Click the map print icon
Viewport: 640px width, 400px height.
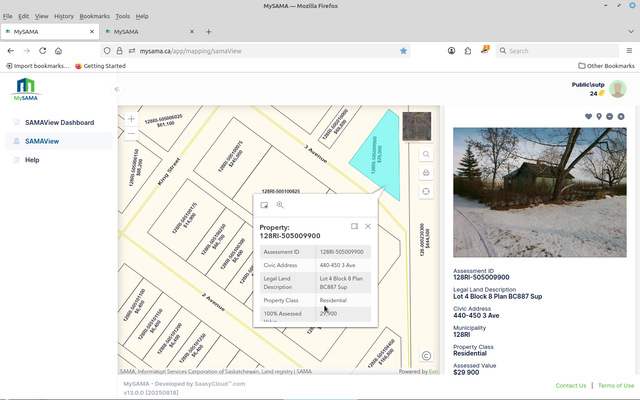426,172
